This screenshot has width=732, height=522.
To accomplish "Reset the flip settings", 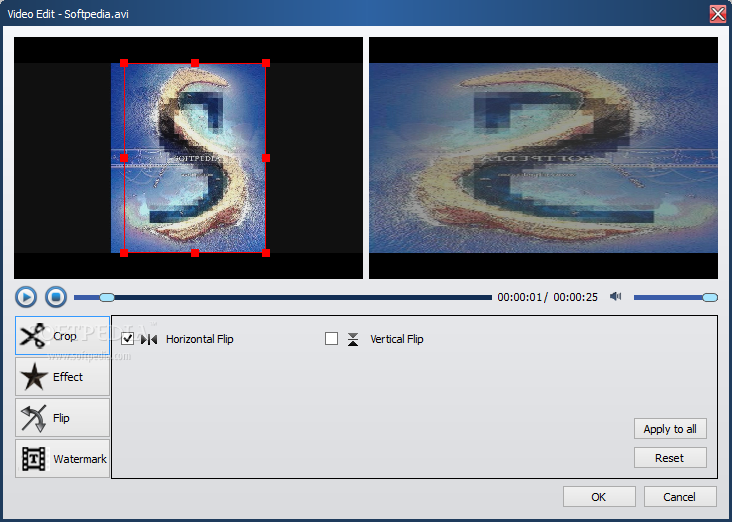I will coord(670,458).
